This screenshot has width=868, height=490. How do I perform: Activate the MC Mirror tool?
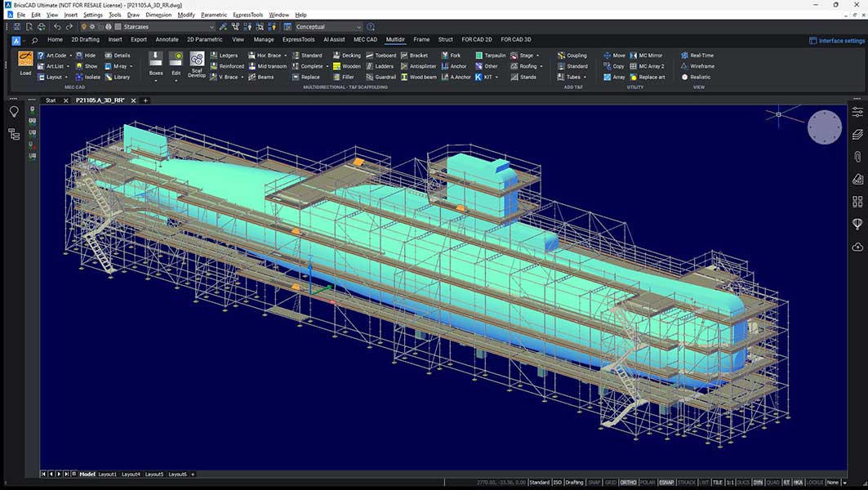click(649, 55)
